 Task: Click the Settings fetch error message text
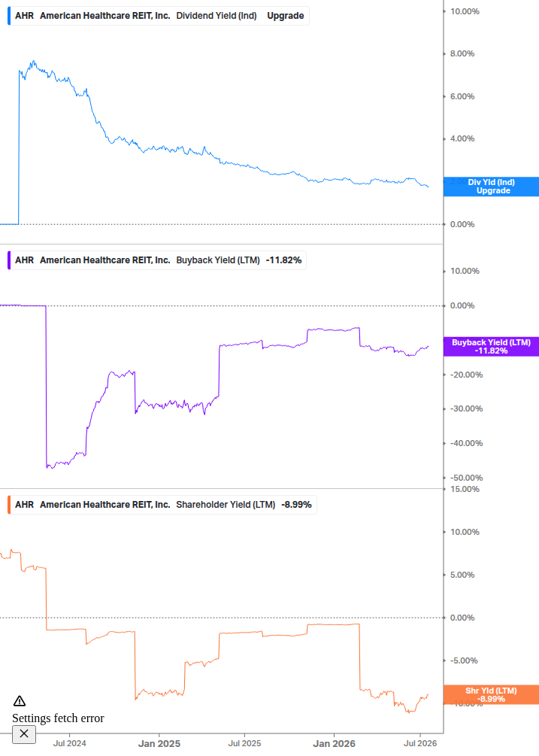(x=58, y=718)
